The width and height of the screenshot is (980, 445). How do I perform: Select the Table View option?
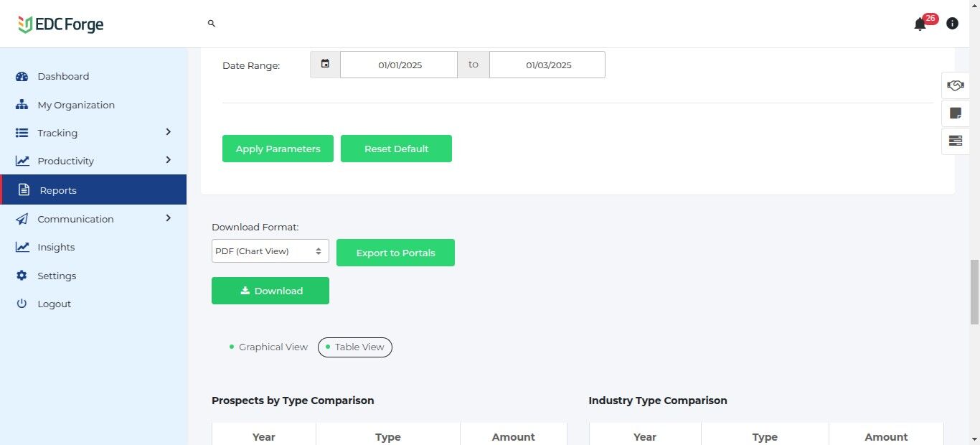[355, 347]
